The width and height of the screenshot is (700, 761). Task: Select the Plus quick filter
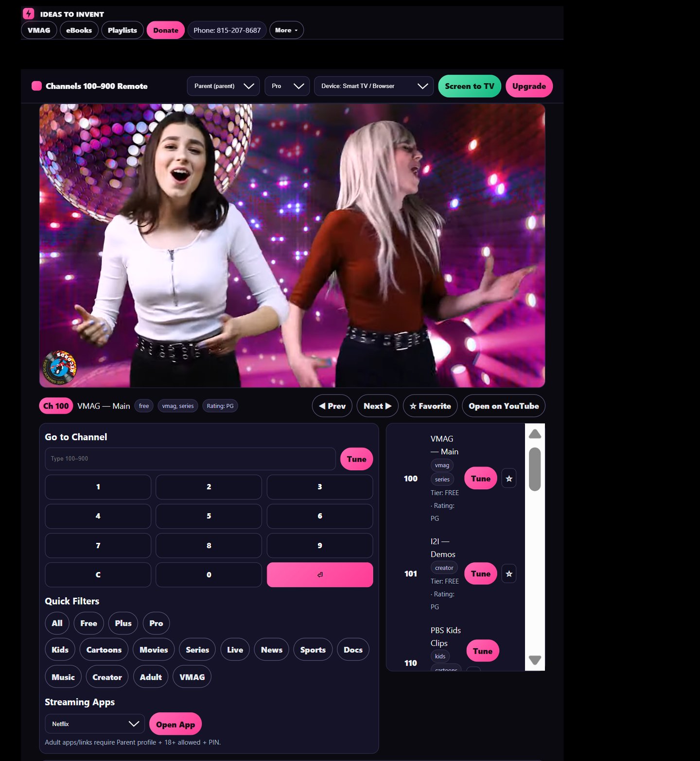(x=123, y=623)
